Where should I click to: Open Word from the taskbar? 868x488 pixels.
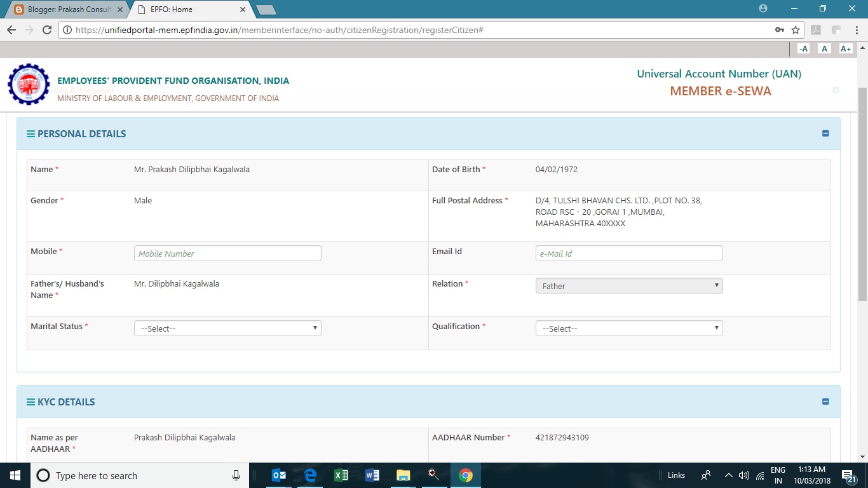tap(372, 475)
